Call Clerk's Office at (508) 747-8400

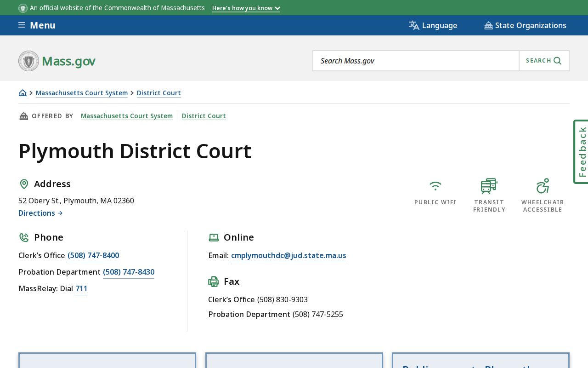point(93,255)
